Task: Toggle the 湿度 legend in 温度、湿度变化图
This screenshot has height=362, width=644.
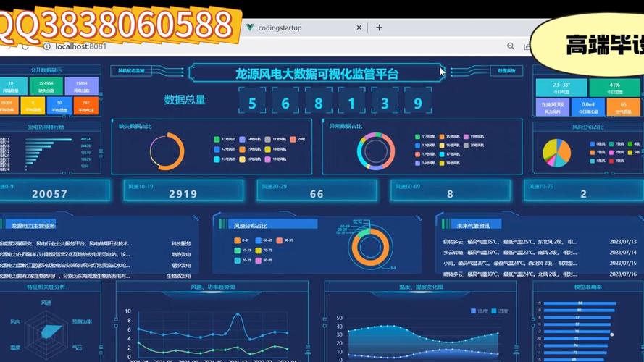Action: tap(499, 311)
